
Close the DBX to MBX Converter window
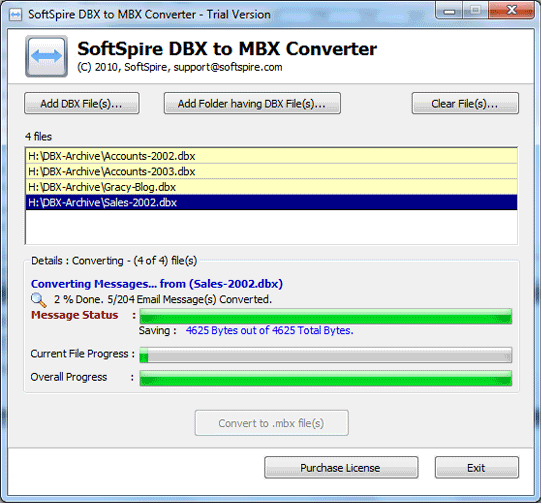point(512,11)
